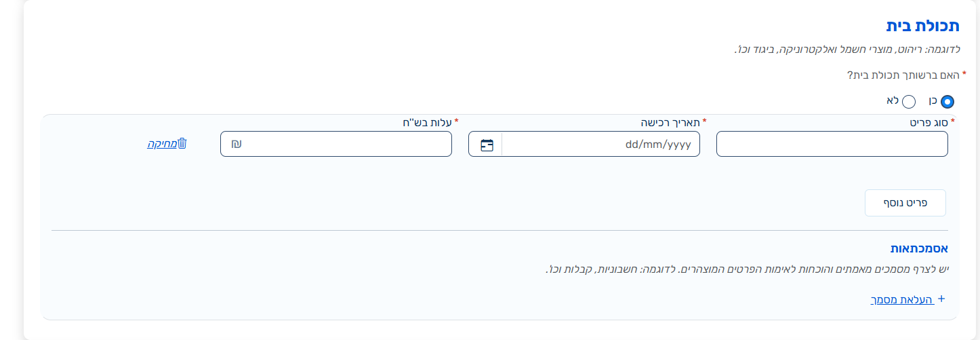980x340 pixels.
Task: Click the לא option label text
Action: pyautogui.click(x=892, y=100)
